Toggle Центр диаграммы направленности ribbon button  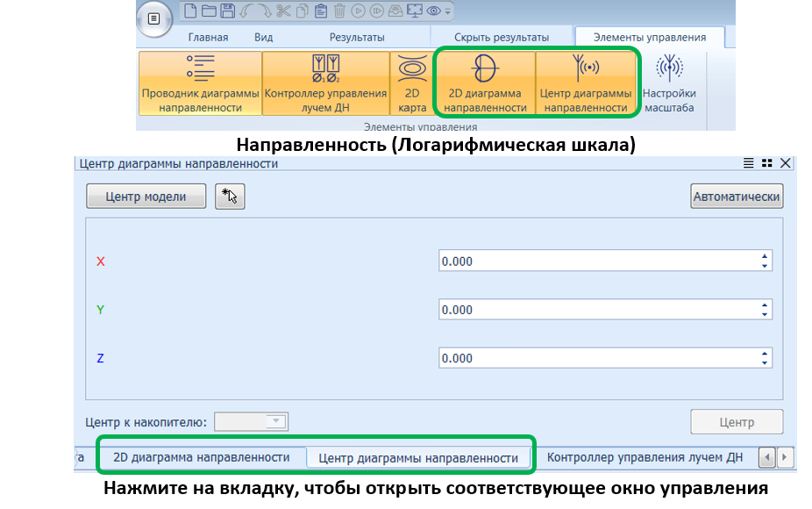pyautogui.click(x=587, y=83)
